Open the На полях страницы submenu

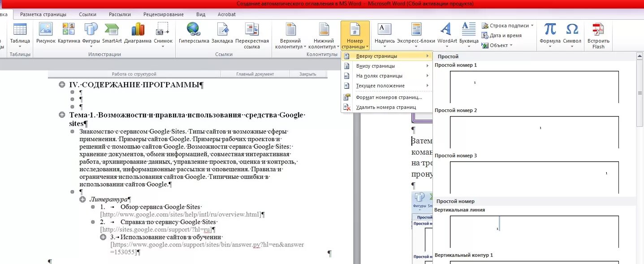[x=387, y=76]
